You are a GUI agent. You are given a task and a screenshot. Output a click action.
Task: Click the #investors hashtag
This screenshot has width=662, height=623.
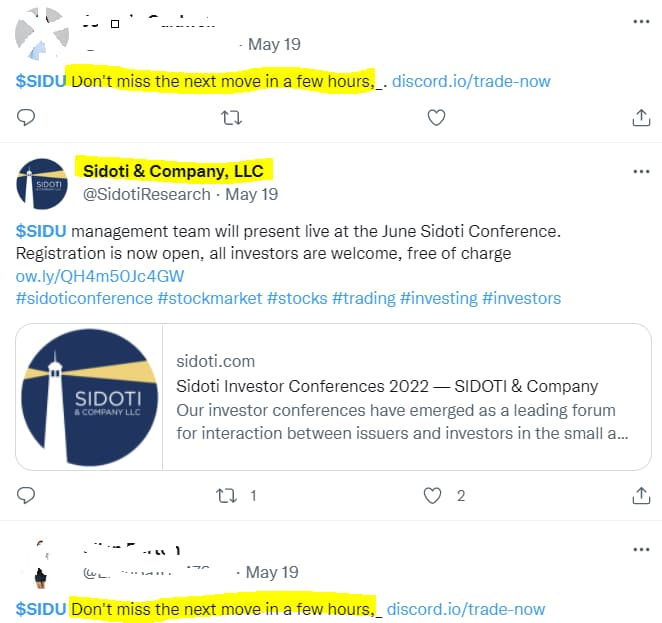click(x=521, y=298)
